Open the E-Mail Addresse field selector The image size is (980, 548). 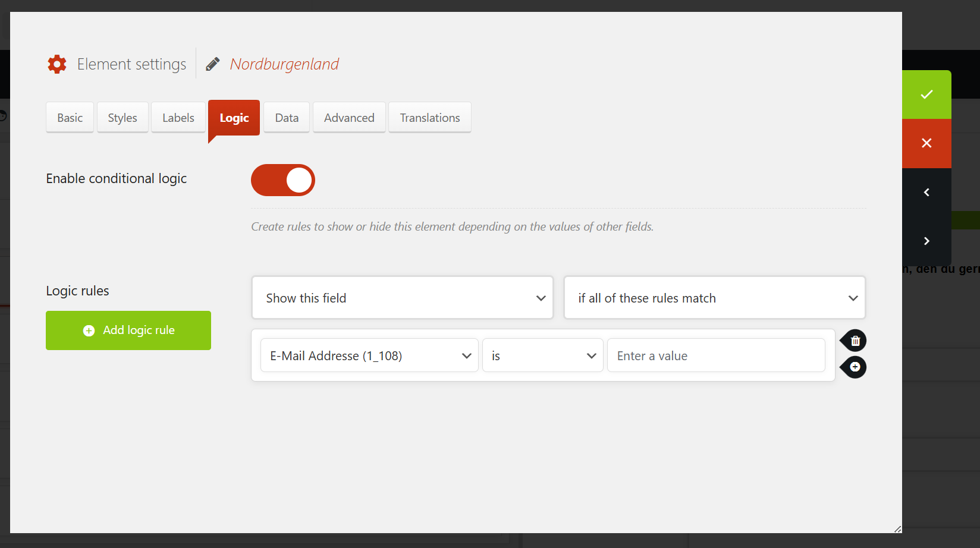click(x=369, y=355)
